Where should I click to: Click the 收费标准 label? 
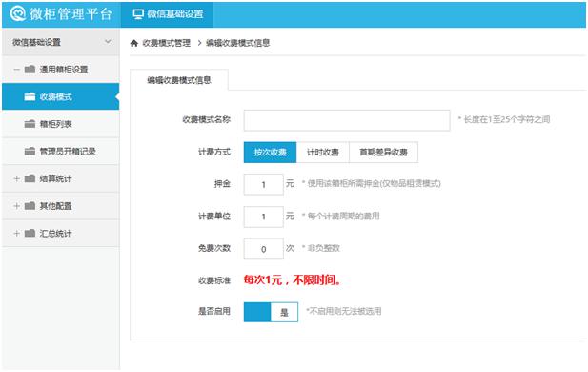point(214,280)
